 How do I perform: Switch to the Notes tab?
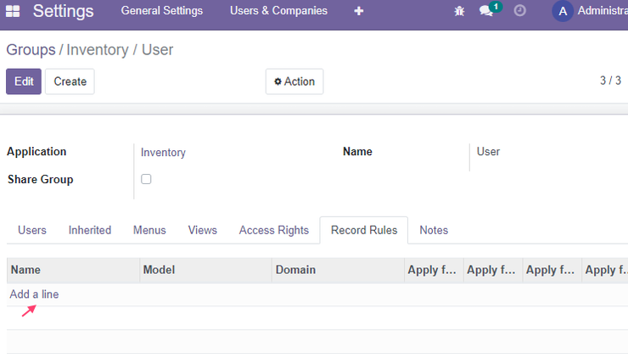434,230
